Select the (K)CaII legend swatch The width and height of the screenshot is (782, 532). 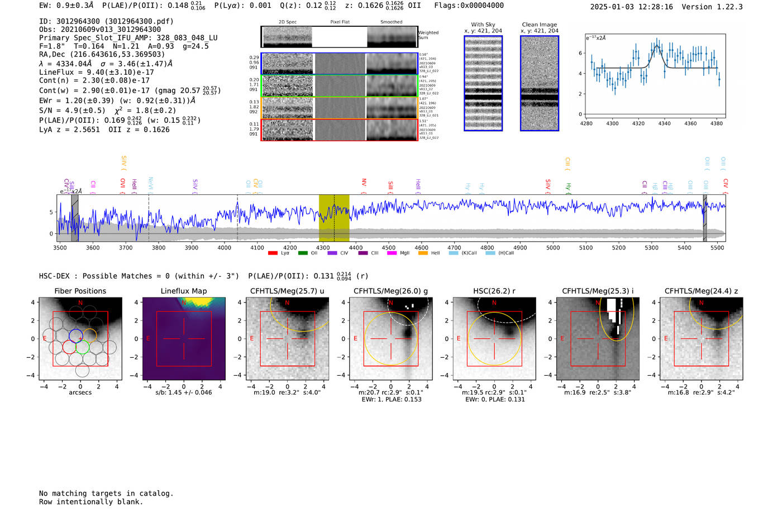click(454, 253)
